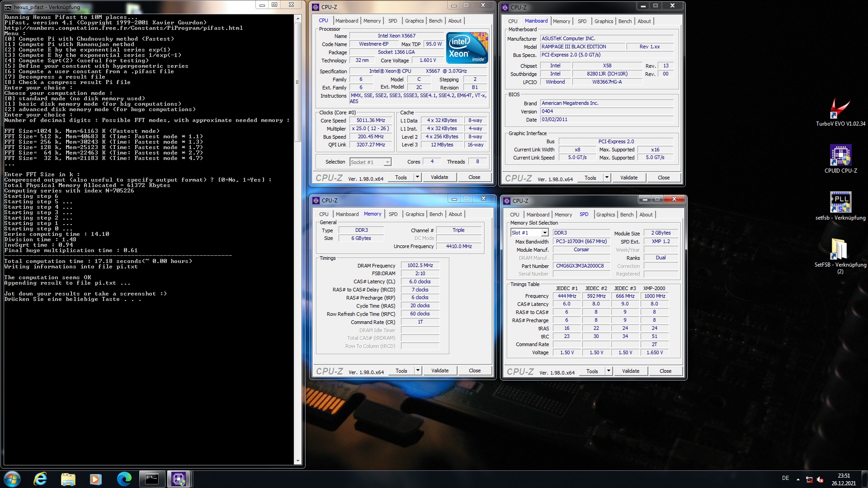Click Multiplier value x 25.0
This screenshot has width=868, height=488.
coord(371,129)
